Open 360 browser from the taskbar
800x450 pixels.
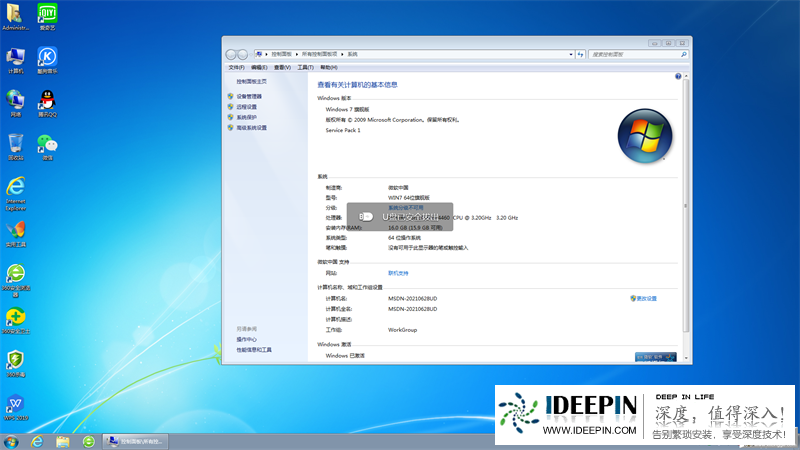[89, 441]
